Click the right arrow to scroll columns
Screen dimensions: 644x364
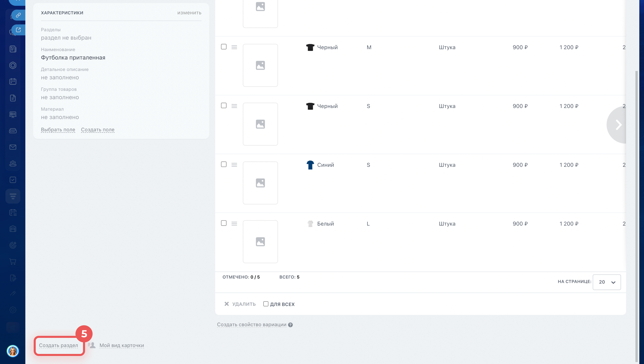pos(618,125)
